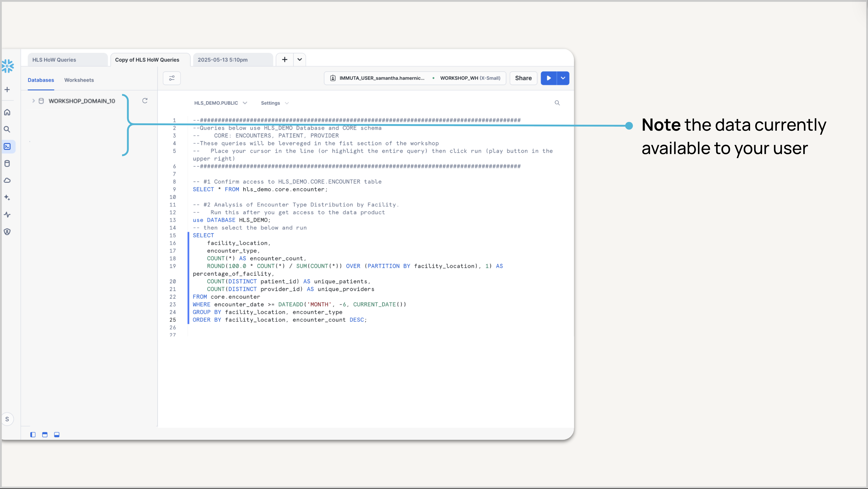Click the Share button
The image size is (868, 489).
(523, 78)
